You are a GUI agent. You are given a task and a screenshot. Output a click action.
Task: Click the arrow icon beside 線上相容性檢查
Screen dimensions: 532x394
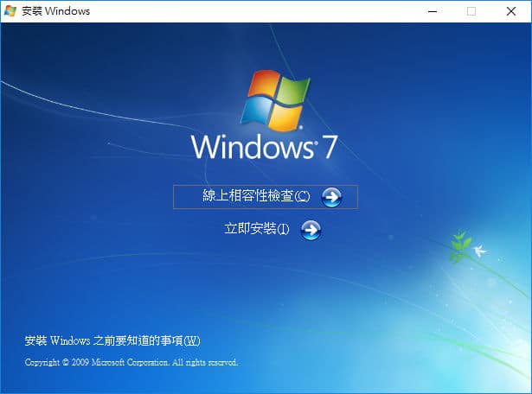point(331,197)
